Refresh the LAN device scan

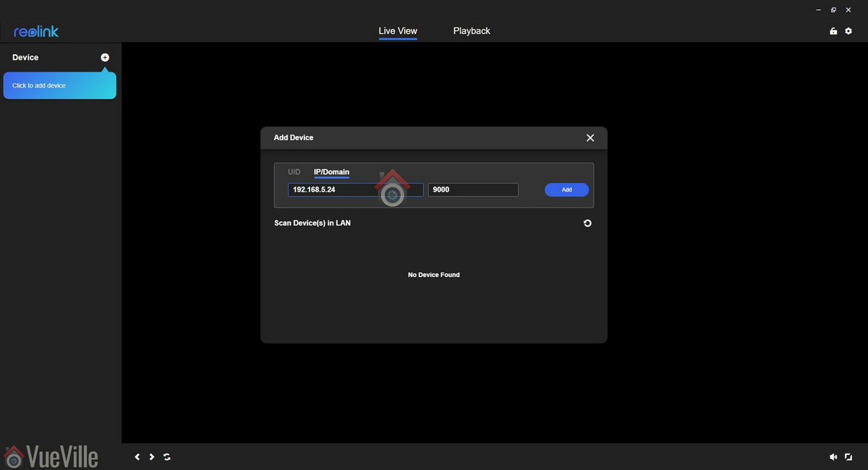pos(587,223)
